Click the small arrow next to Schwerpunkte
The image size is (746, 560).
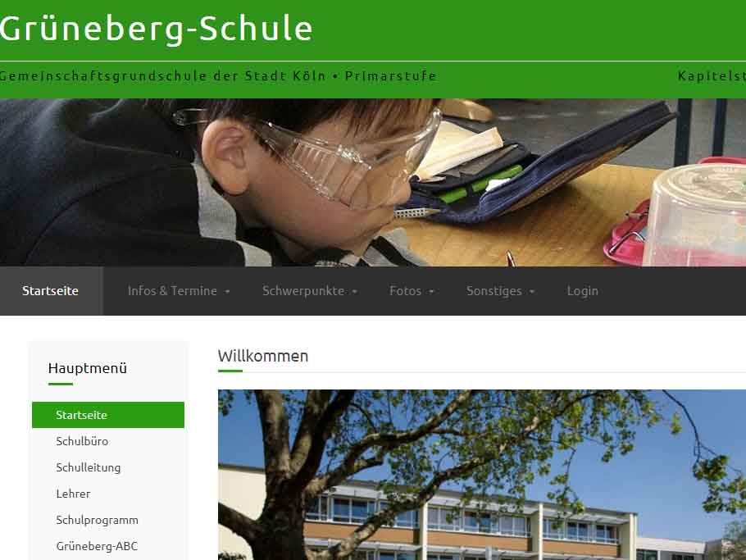tap(355, 292)
